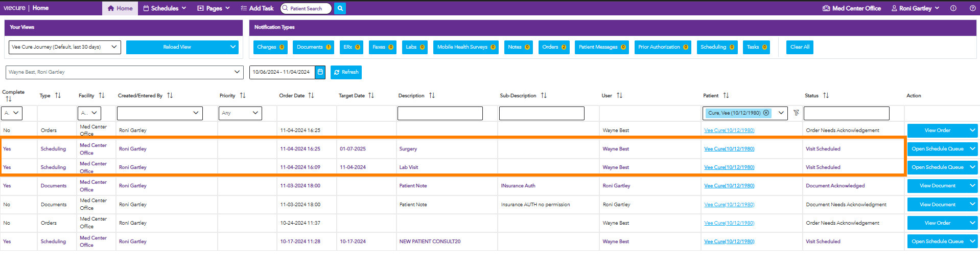
Task: Click the Refresh button
Action: click(x=346, y=72)
